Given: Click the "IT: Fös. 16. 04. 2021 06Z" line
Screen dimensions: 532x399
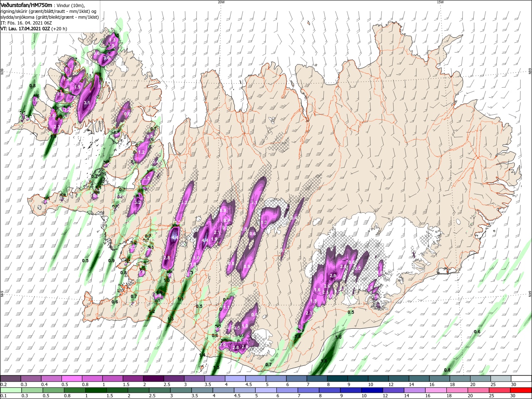Looking at the screenshot, I should pos(26,23).
